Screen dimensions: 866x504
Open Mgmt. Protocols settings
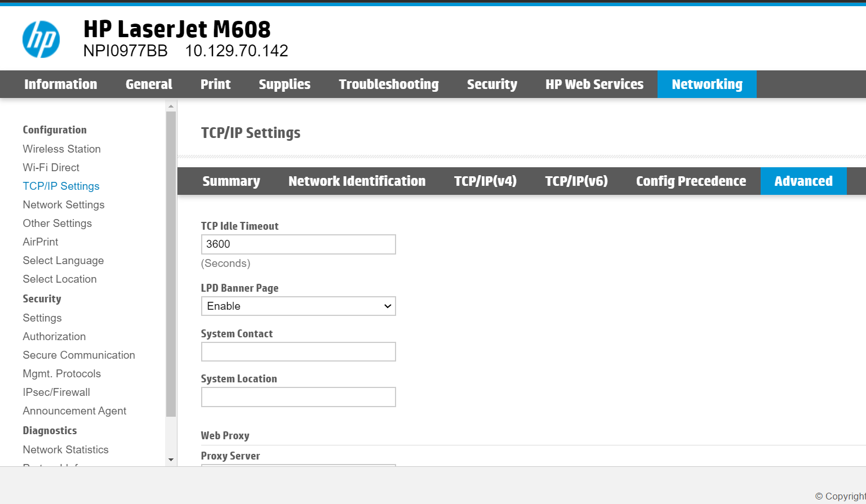pyautogui.click(x=62, y=373)
